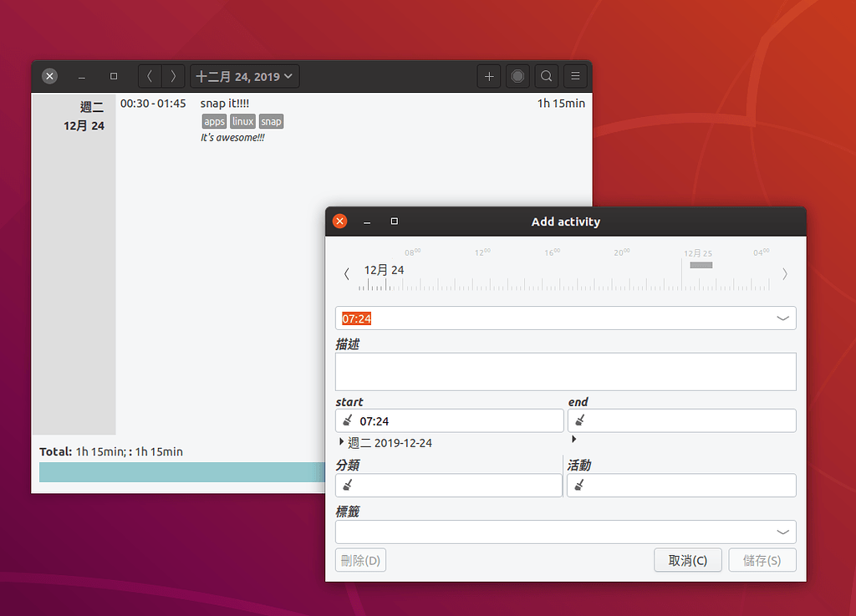Open the 十二月 24, 2019 date dropdown
This screenshot has height=616, width=856.
pos(245,77)
